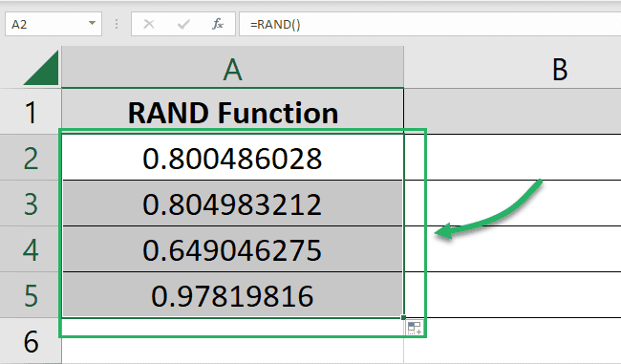621x364 pixels.
Task: Click the Cancel X icon in formula bar
Action: point(149,25)
